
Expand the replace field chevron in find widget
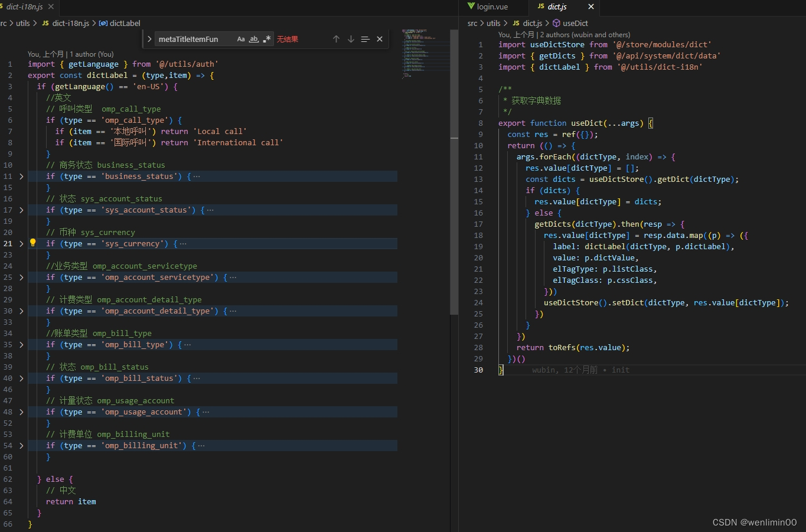pyautogui.click(x=149, y=39)
